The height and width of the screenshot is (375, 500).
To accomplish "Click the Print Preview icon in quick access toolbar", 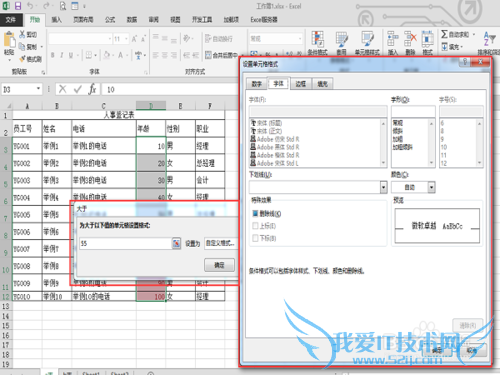I will coord(63,6).
